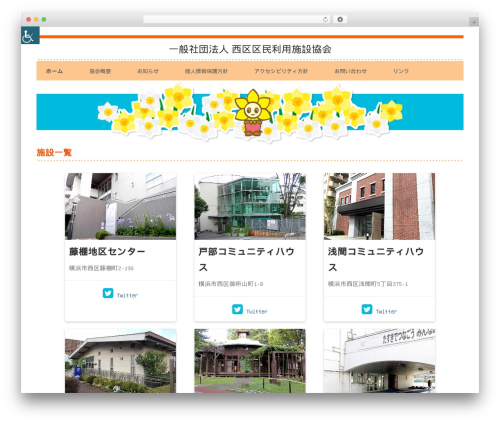The width and height of the screenshot is (500, 423).
Task: Open the Twitter link under 藤棚地区センター
Action: [127, 295]
